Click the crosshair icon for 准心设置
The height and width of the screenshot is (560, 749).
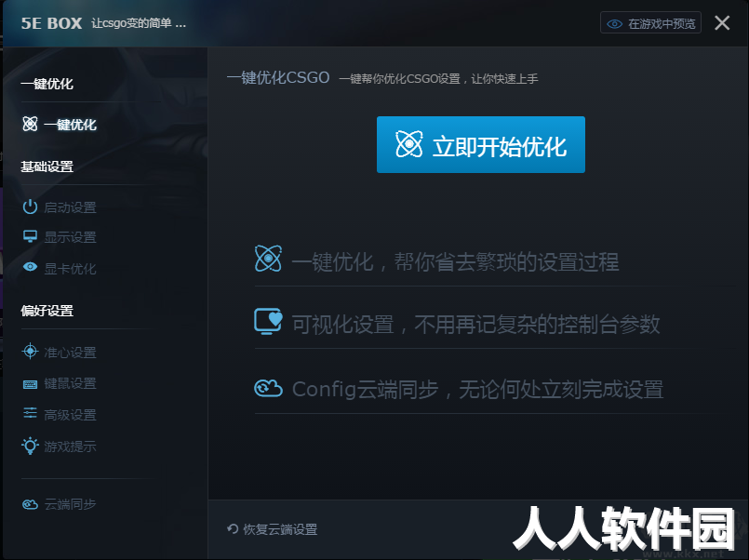click(x=30, y=352)
